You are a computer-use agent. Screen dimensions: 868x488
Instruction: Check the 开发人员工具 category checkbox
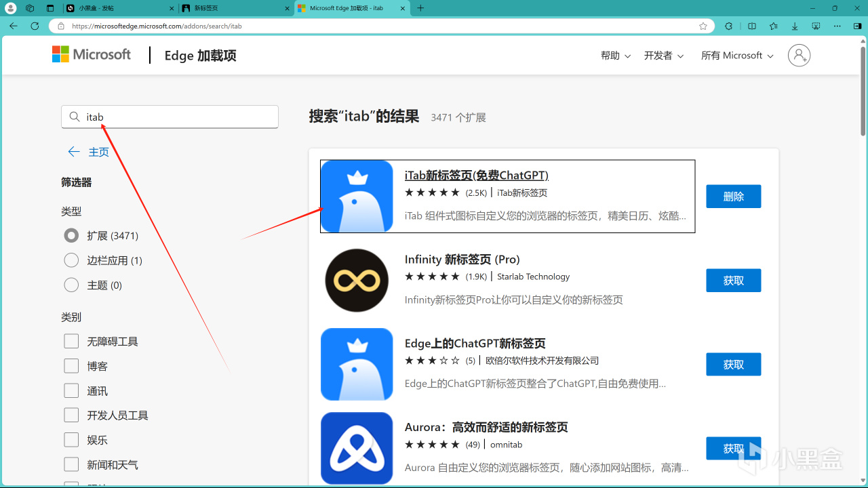point(71,415)
